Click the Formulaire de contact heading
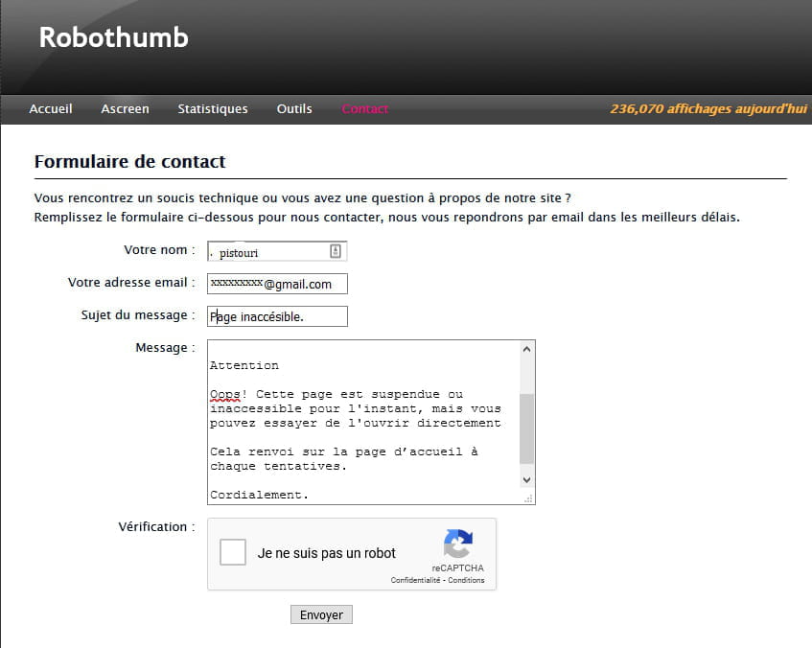The image size is (812, 648). (130, 162)
